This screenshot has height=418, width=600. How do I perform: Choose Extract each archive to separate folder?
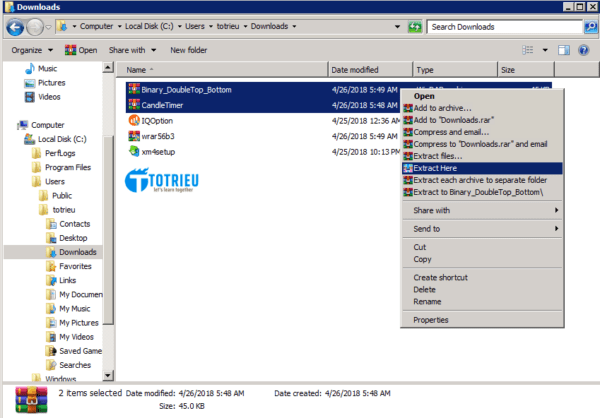click(x=482, y=180)
